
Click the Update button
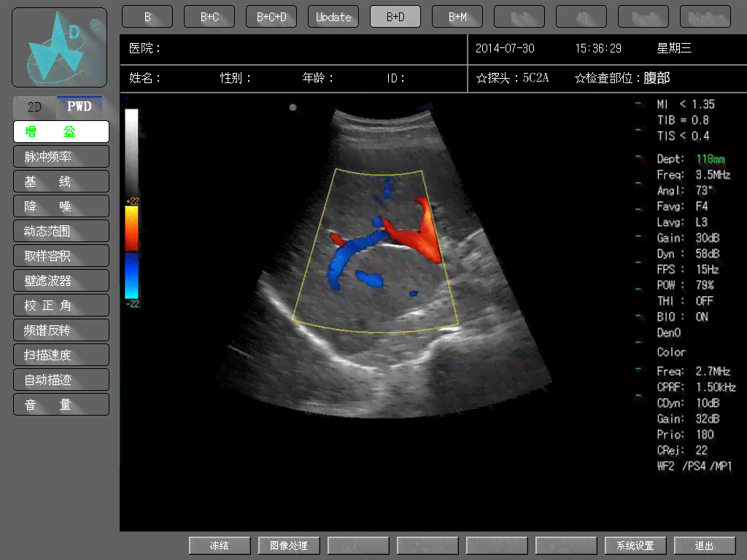tap(333, 17)
